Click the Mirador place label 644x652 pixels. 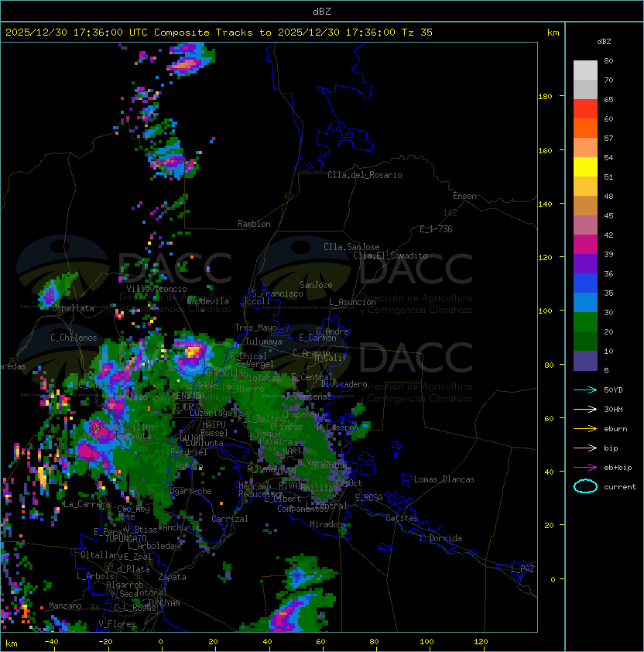click(x=326, y=524)
